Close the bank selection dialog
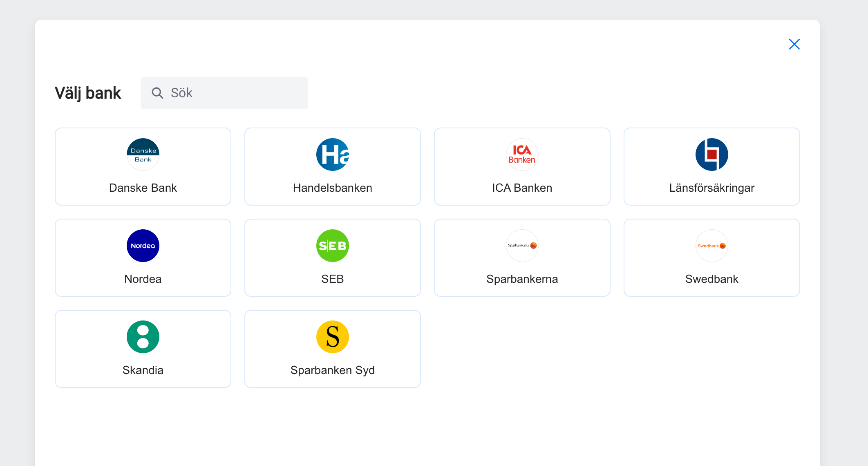This screenshot has height=466, width=868. [x=794, y=44]
